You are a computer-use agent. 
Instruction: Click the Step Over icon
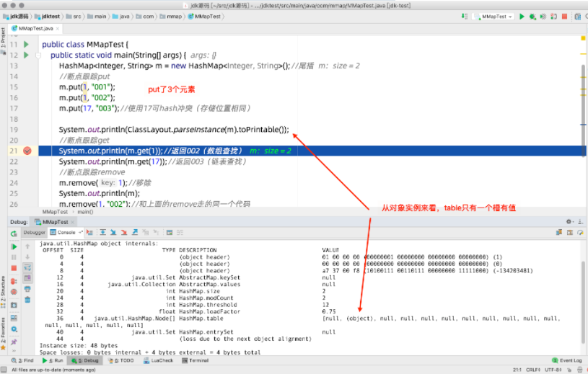point(102,233)
